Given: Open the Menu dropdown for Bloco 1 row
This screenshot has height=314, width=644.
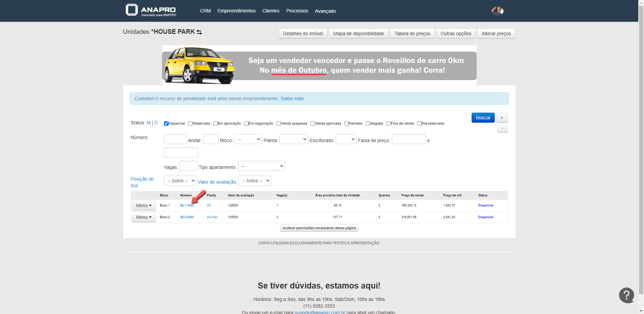Looking at the screenshot, I should [144, 205].
